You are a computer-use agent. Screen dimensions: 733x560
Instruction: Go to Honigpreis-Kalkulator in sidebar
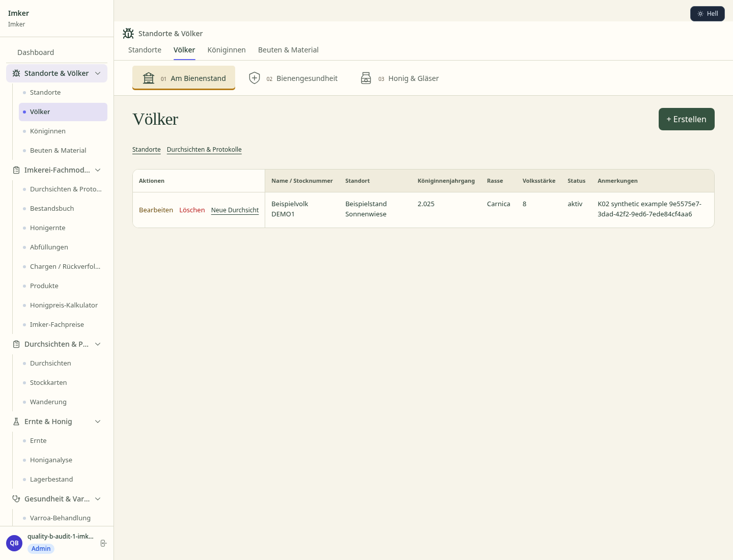coord(63,305)
